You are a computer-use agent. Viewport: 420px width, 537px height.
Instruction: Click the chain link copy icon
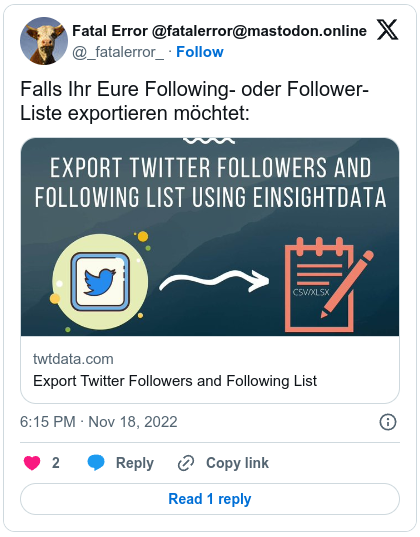click(x=186, y=463)
